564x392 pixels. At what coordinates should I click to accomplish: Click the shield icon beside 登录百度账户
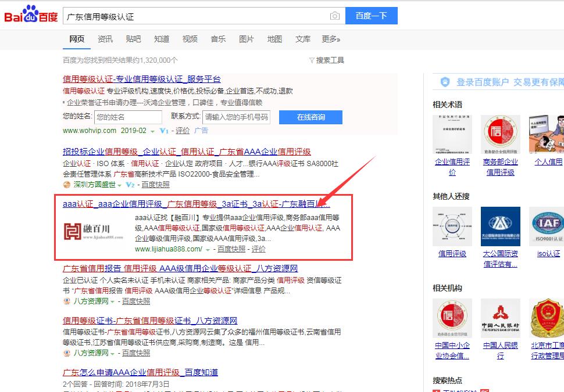coord(445,82)
